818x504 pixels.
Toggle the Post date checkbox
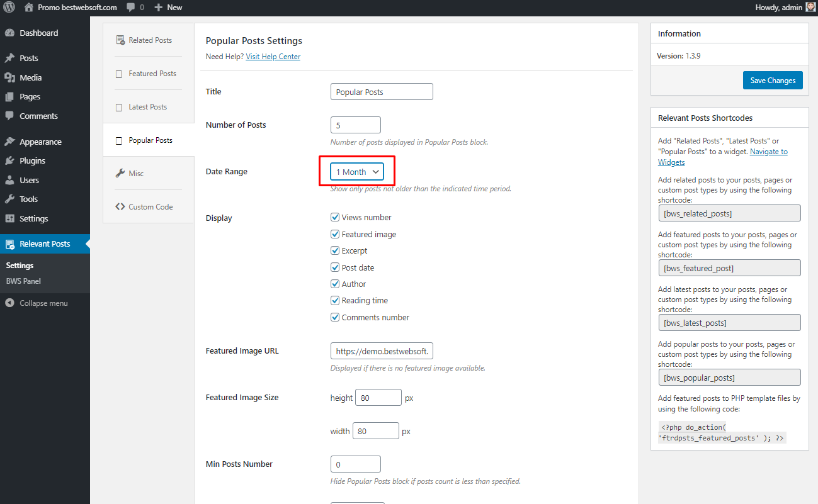tap(335, 267)
